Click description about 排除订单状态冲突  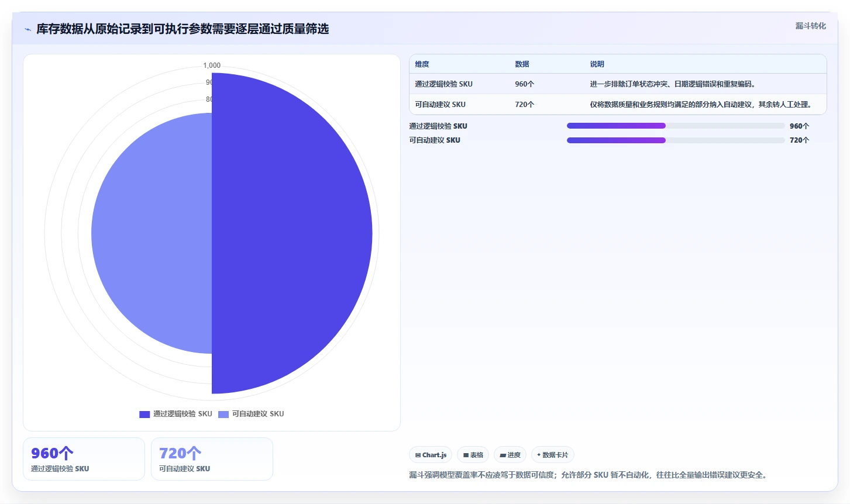point(673,84)
